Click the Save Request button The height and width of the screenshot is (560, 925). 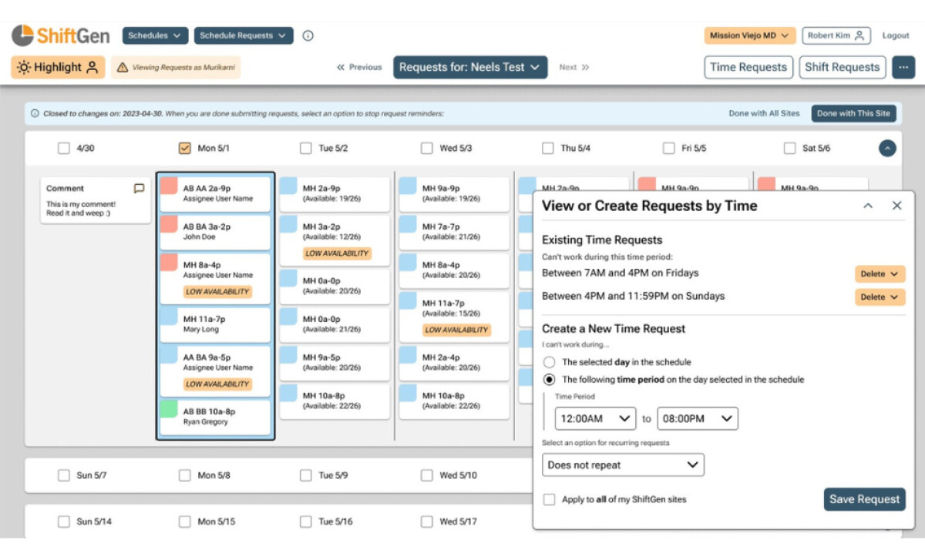coord(864,499)
